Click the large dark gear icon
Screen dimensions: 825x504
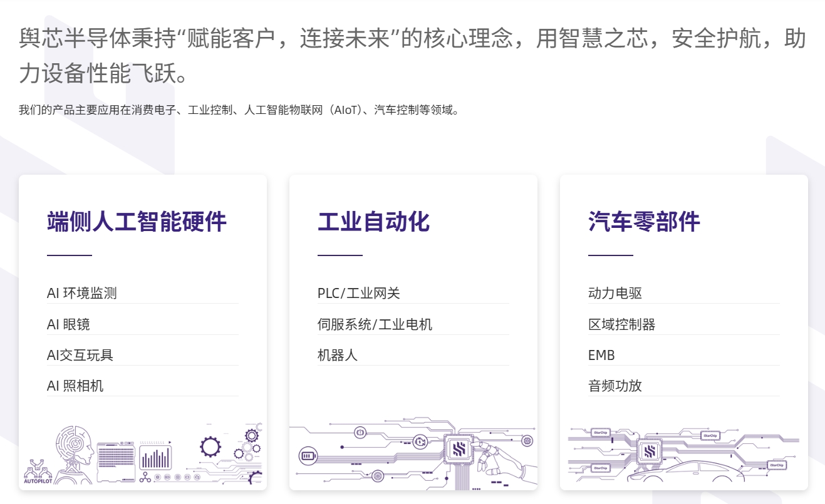210,446
